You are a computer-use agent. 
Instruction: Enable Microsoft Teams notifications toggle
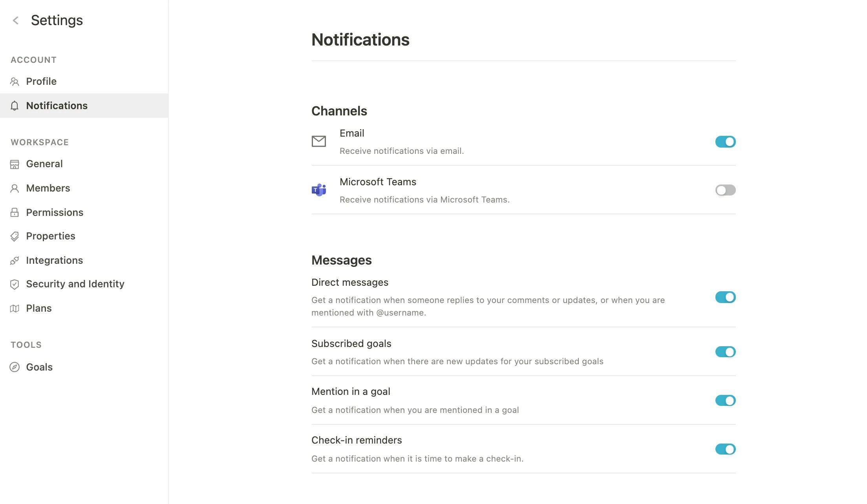[x=725, y=190]
